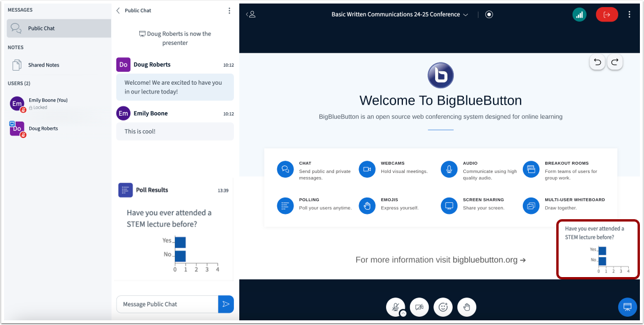Send the chat message
Viewport: 644px width, 325px height.
(226, 304)
